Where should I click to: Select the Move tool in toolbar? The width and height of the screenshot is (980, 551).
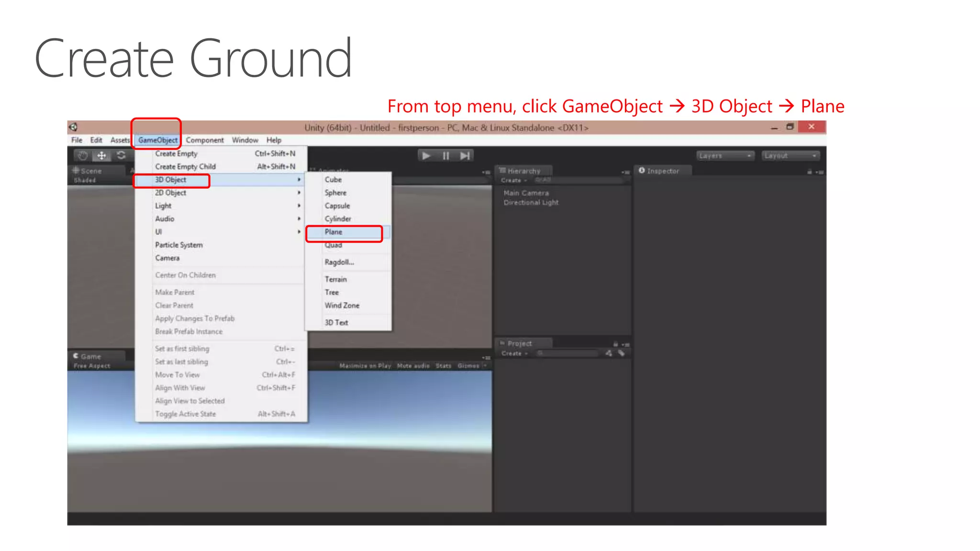pos(101,155)
